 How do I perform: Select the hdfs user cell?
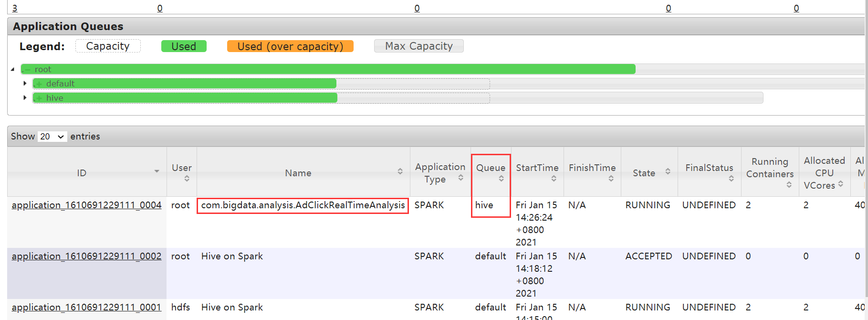point(180,307)
